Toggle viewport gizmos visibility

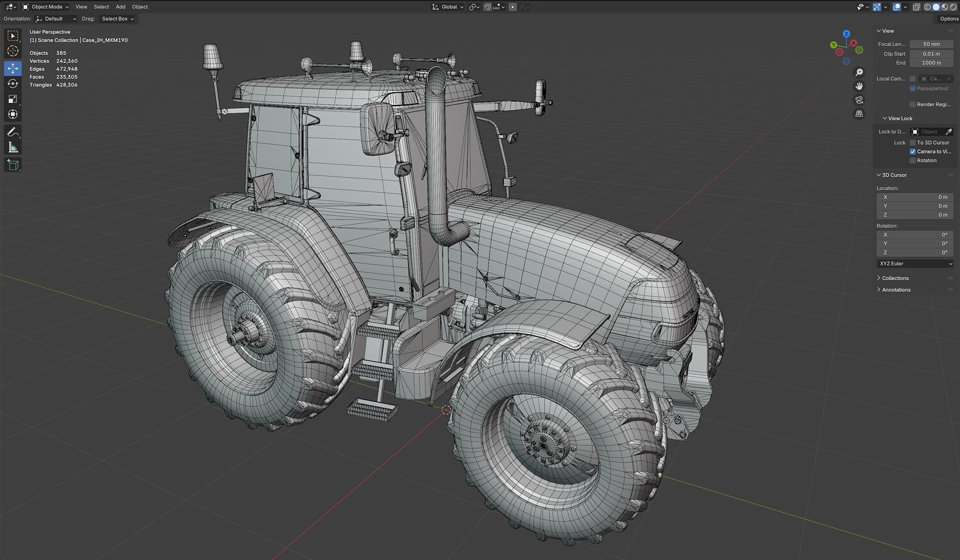pos(877,7)
